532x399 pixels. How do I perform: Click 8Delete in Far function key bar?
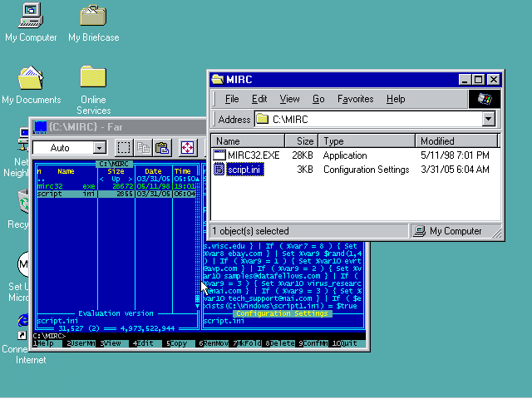coord(280,343)
